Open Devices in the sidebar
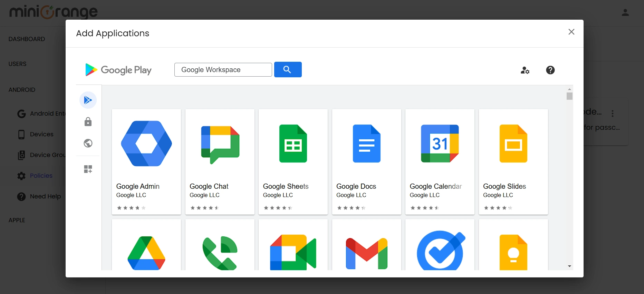The image size is (644, 294). pos(41,134)
